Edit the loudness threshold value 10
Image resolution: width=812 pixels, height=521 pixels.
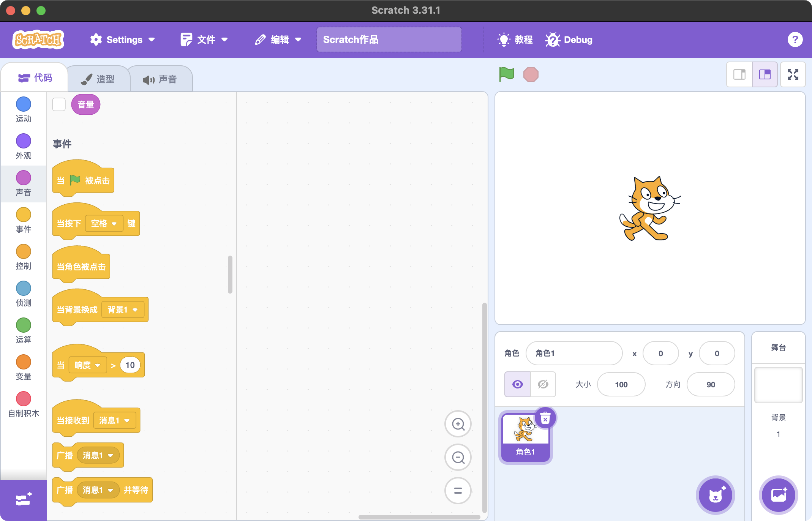point(130,365)
